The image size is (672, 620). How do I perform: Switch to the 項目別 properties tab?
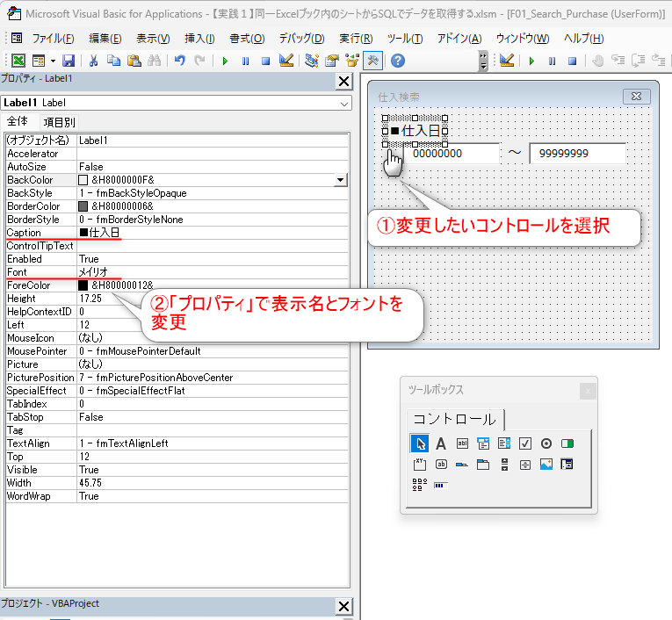coord(59,123)
